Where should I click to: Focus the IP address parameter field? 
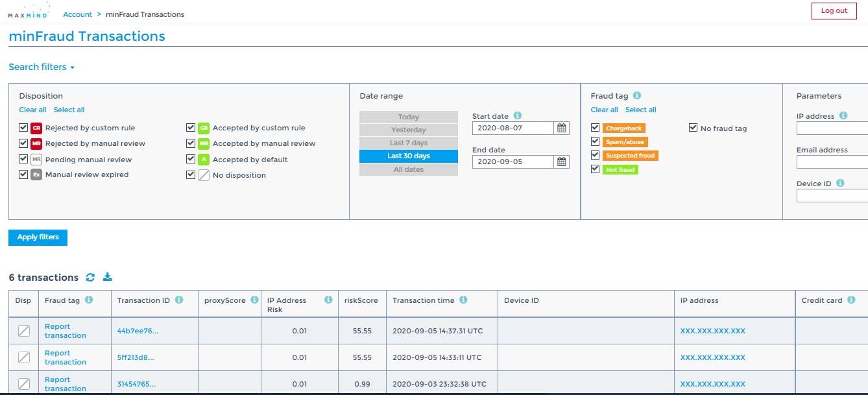pyautogui.click(x=832, y=128)
